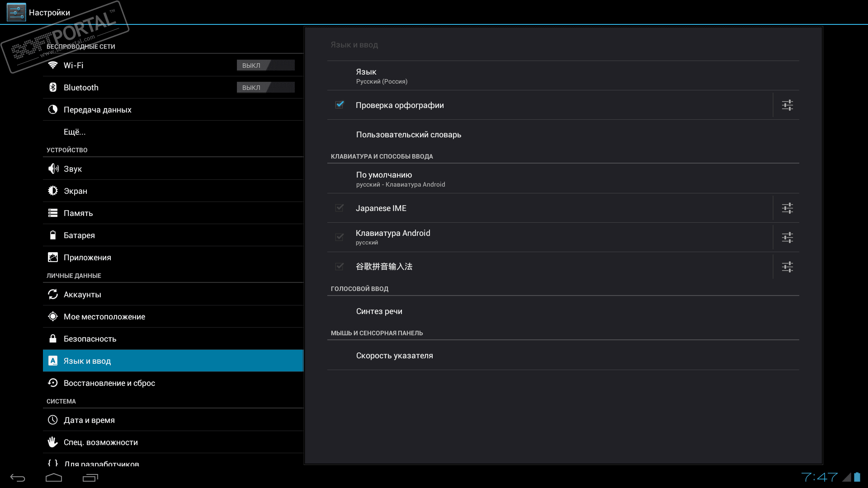The image size is (868, 488).
Task: Open Japanese IME settings icon
Action: tap(787, 208)
